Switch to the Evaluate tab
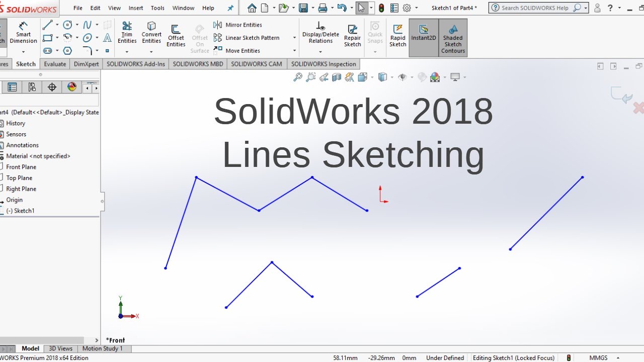The image size is (644, 362). [x=55, y=64]
